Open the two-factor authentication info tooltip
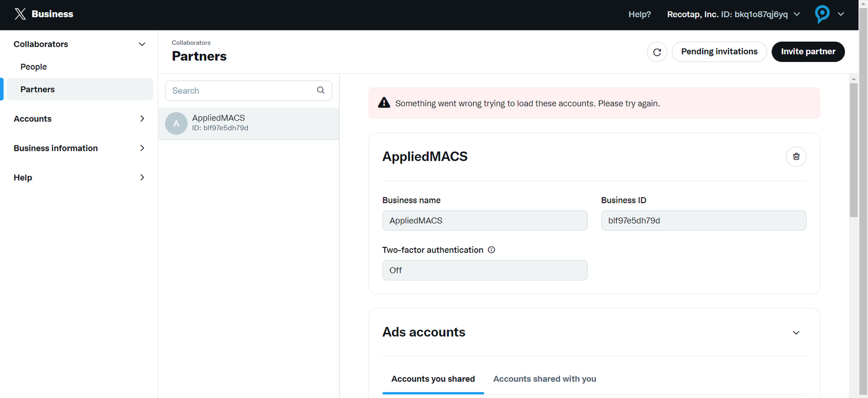The image size is (868, 398). [491, 250]
